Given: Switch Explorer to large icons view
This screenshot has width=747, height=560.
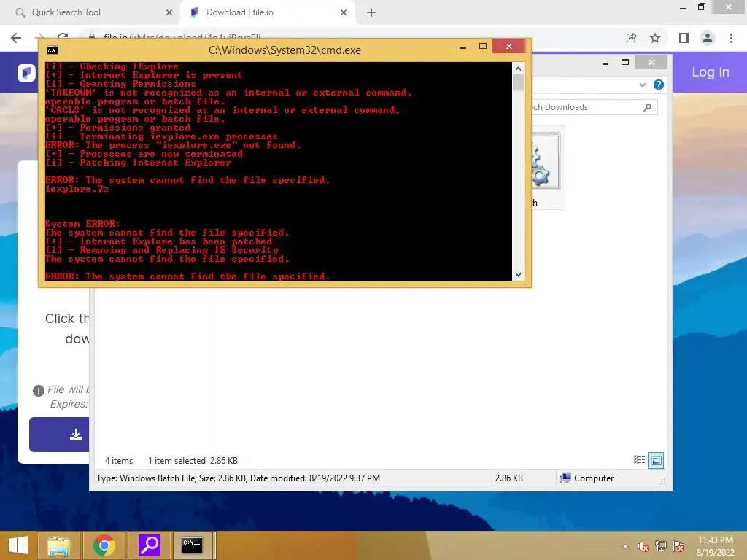Looking at the screenshot, I should [x=656, y=460].
